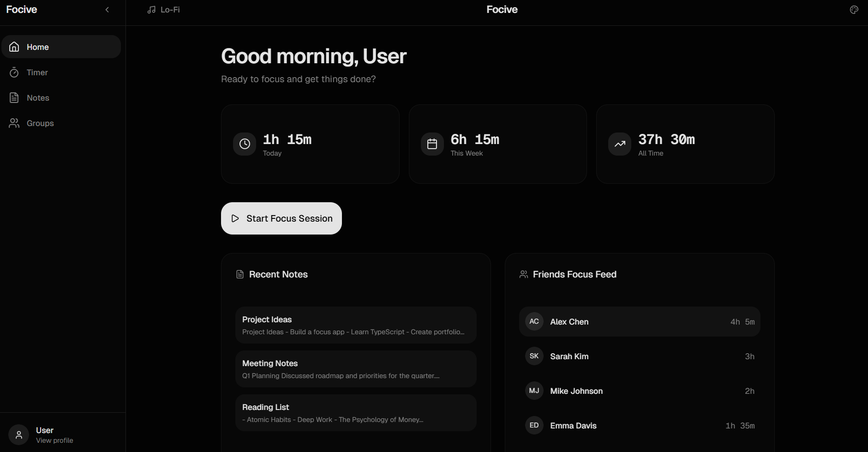Screen dimensions: 868x452
Task: Click the calendar icon on This Week card
Action: click(432, 144)
